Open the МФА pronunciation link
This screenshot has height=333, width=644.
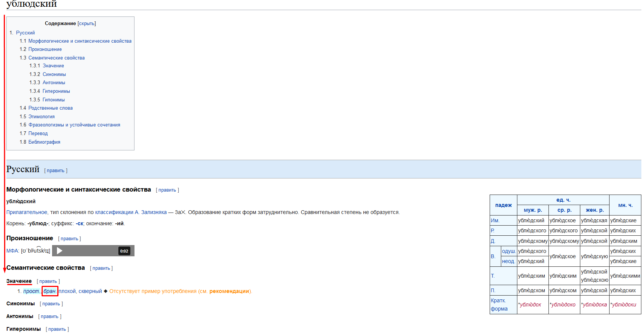coord(12,251)
